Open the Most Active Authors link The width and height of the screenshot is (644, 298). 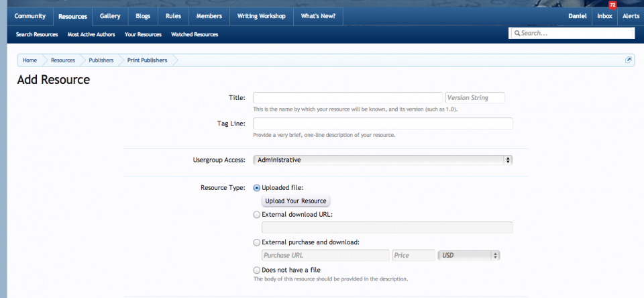pos(91,34)
